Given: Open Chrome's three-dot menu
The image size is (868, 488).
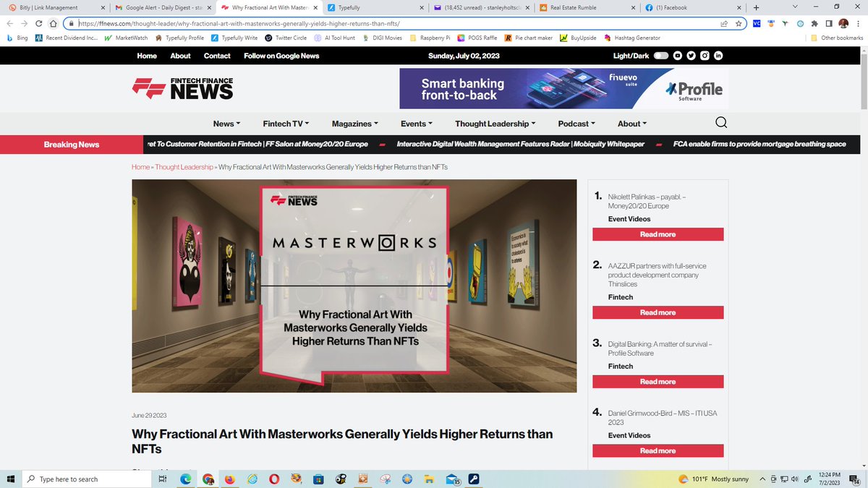Looking at the screenshot, I should [858, 23].
